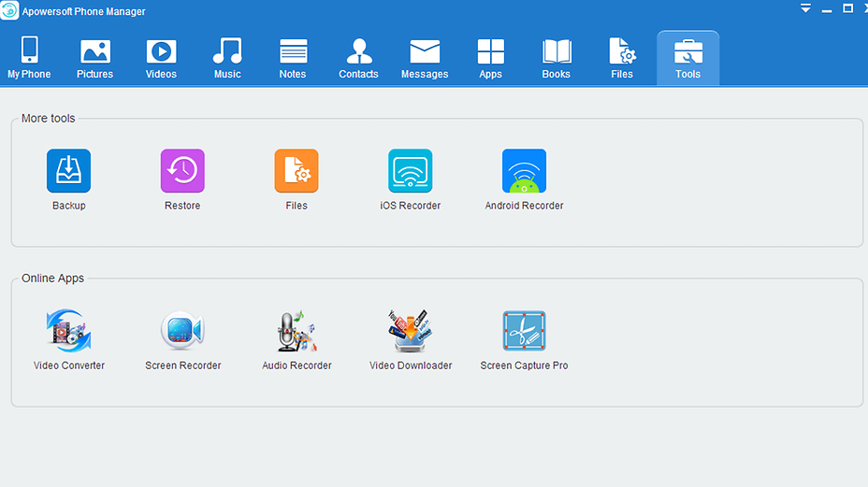The image size is (868, 487).
Task: Click the Backup label text
Action: [68, 206]
